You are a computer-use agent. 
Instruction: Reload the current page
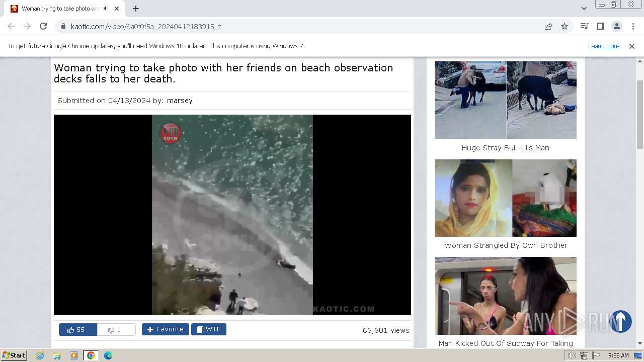click(x=43, y=26)
